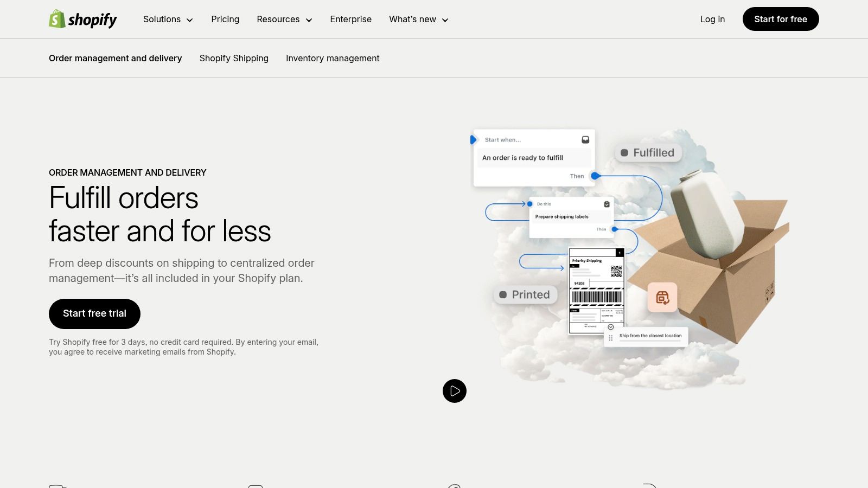This screenshot has width=868, height=488.
Task: Click the Priority Shipping label image
Action: click(597, 291)
